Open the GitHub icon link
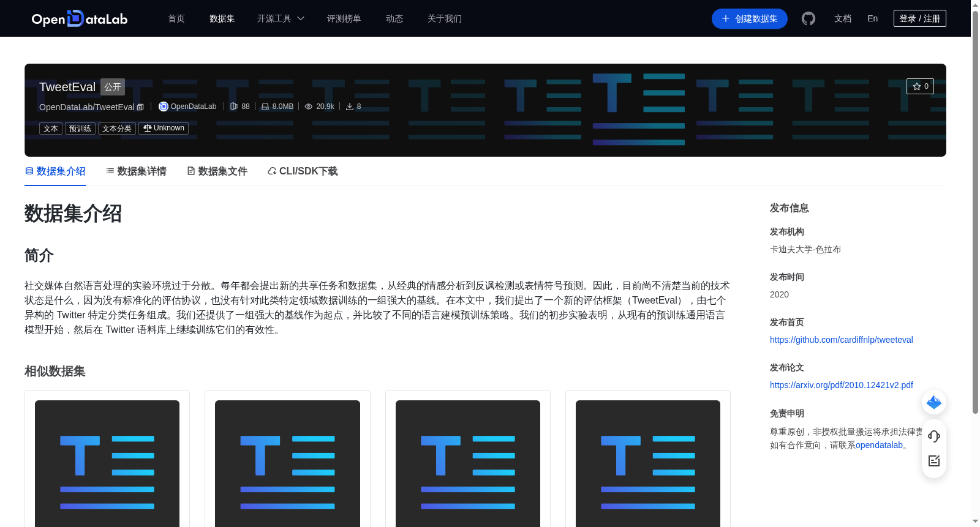 [x=809, y=19]
